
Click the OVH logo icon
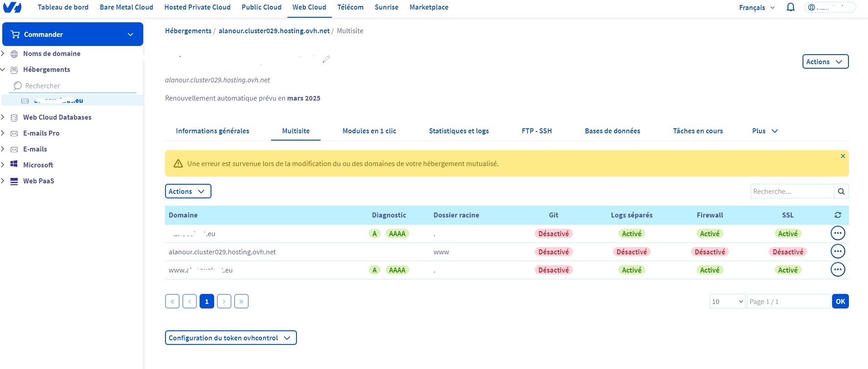(x=12, y=7)
